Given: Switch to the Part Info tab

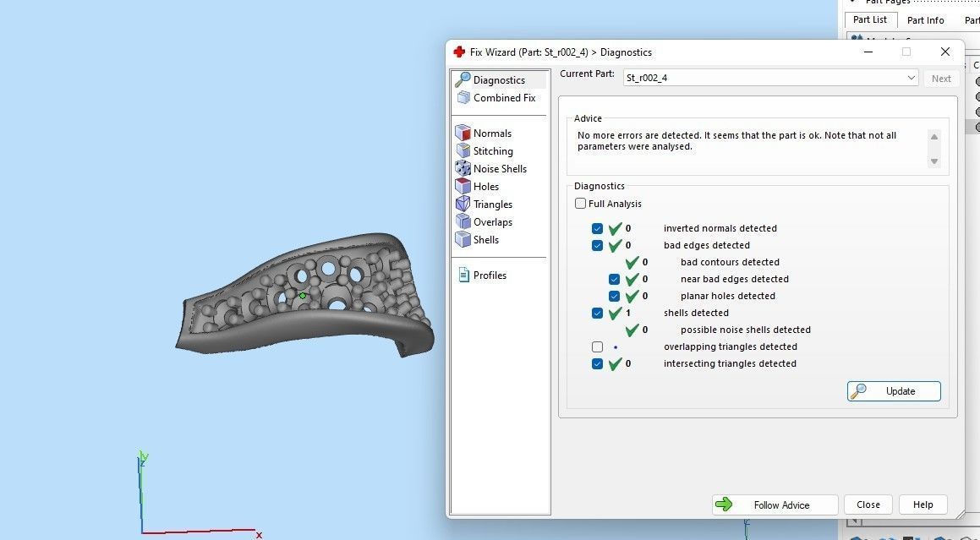Looking at the screenshot, I should point(926,20).
